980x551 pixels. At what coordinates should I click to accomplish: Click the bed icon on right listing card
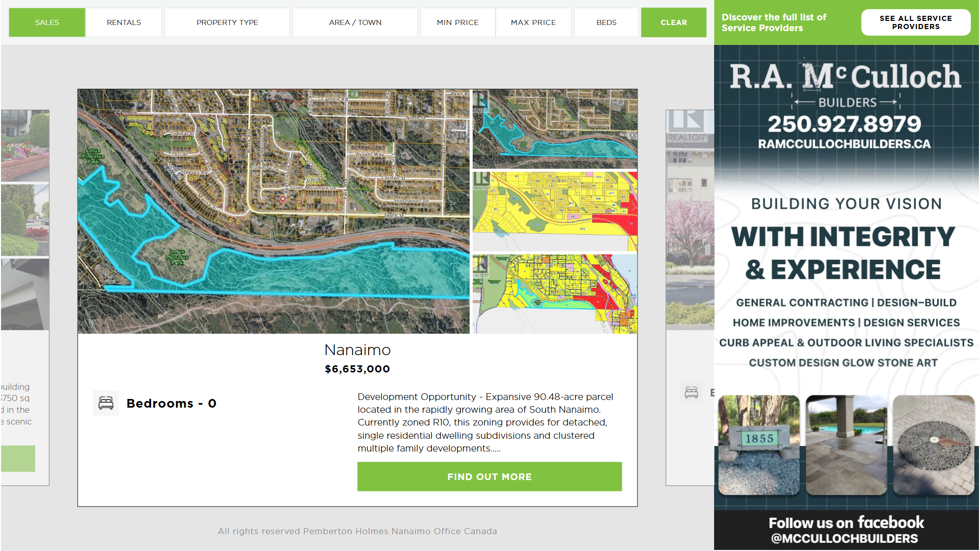[691, 392]
